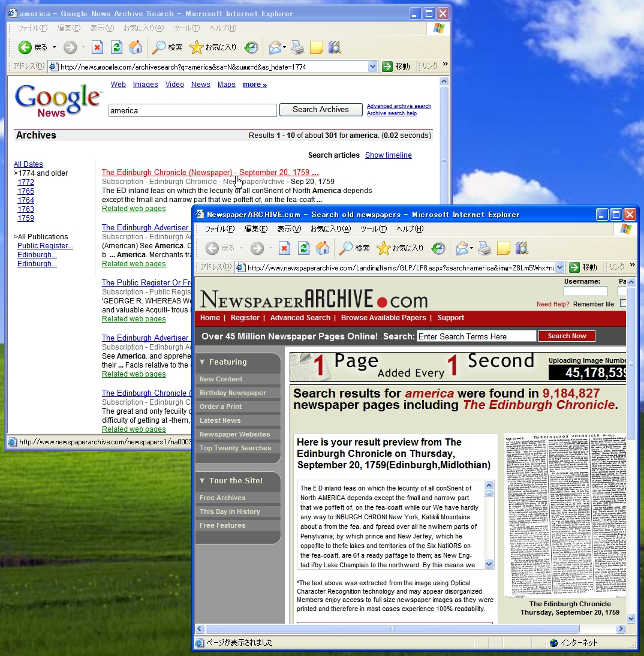Open 1772 date filter link

point(26,182)
